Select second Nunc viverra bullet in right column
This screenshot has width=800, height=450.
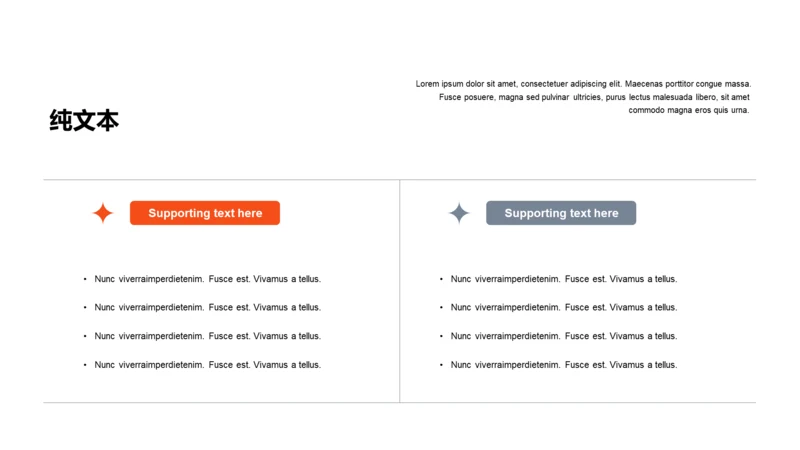(559, 308)
